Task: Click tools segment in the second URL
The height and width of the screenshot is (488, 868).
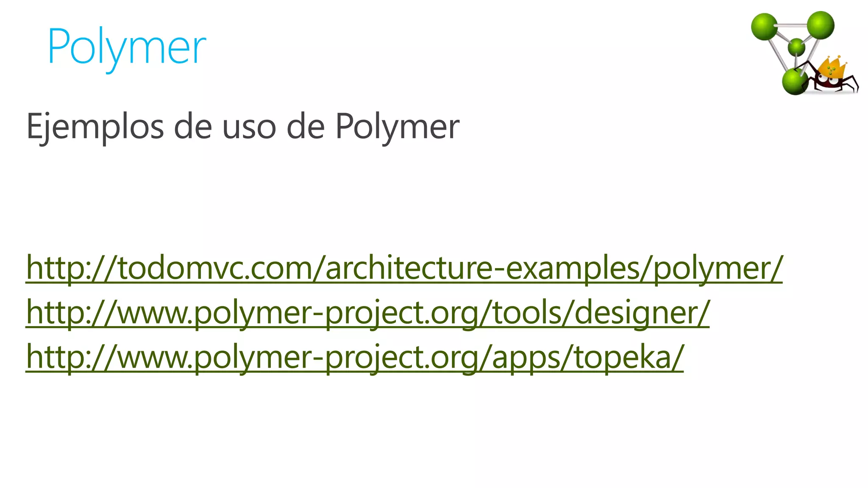Action: click(527, 313)
